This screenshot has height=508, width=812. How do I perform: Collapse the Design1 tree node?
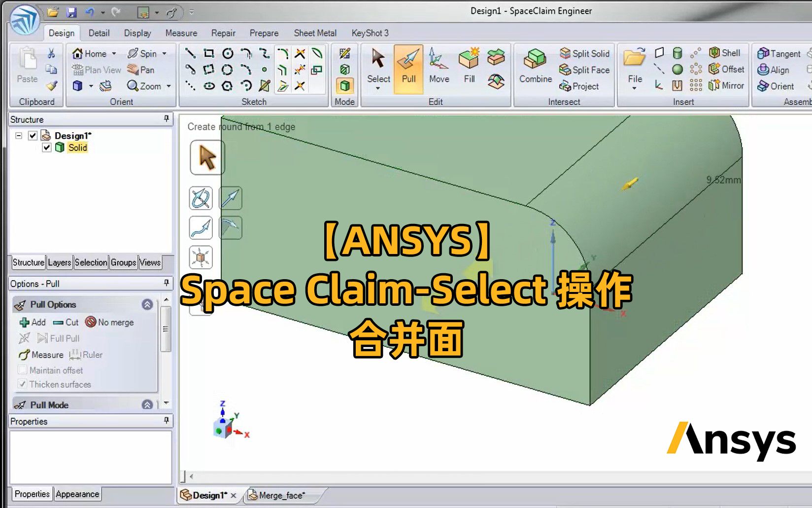click(x=19, y=135)
